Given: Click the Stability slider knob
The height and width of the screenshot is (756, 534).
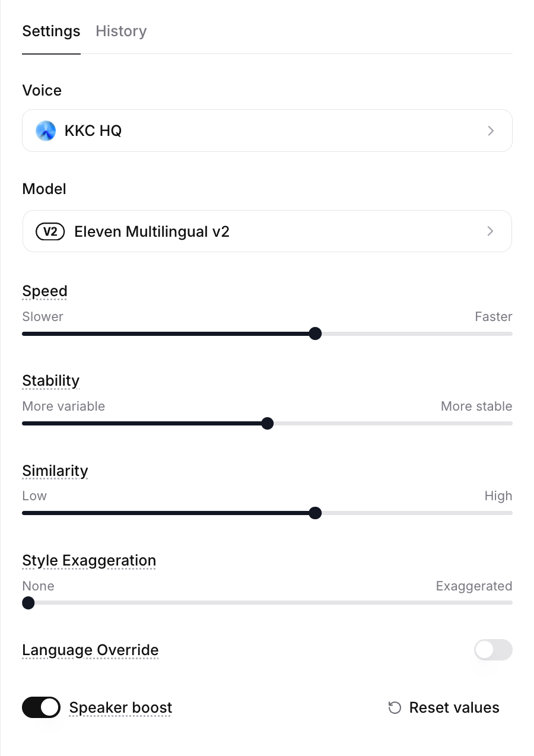Looking at the screenshot, I should pos(268,423).
